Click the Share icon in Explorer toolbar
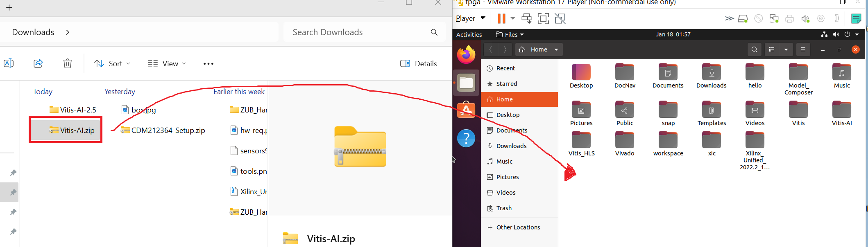 (38, 63)
